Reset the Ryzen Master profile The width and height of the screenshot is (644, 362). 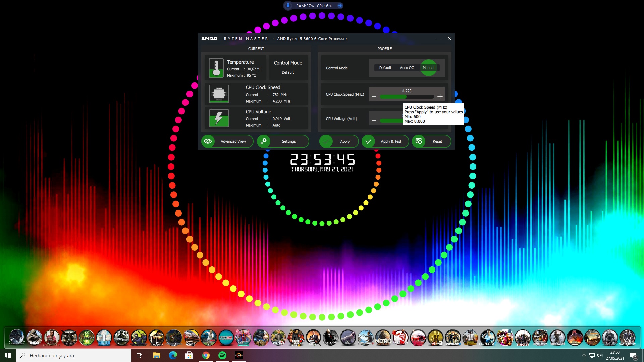pyautogui.click(x=431, y=141)
